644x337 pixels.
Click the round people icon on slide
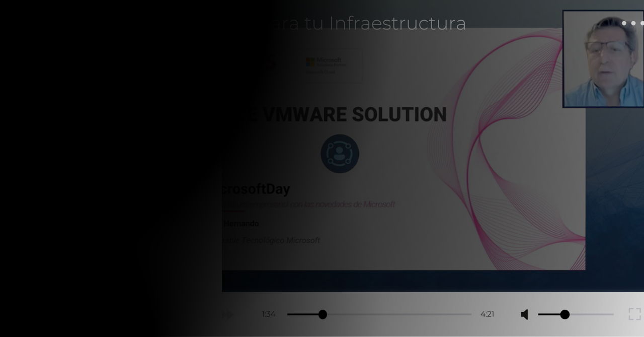(x=340, y=154)
